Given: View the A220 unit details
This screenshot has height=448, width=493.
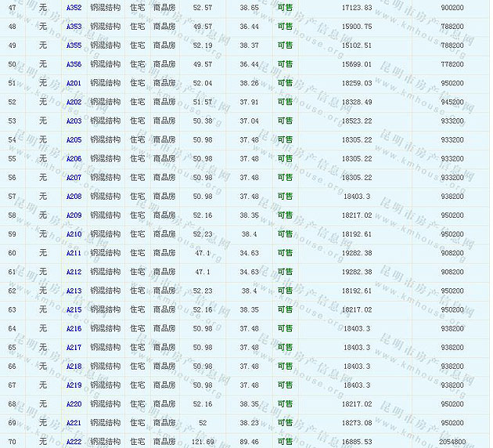Looking at the screenshot, I should pos(74,404).
